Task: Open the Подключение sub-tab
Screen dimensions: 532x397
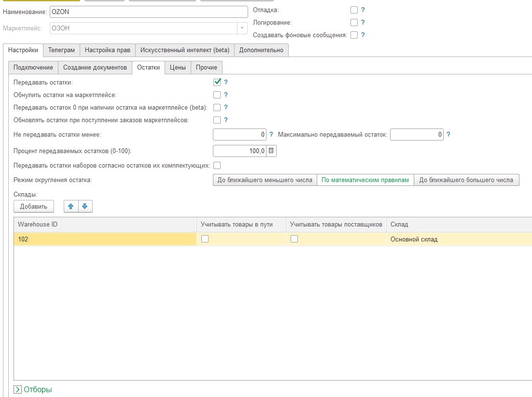Action: click(33, 68)
